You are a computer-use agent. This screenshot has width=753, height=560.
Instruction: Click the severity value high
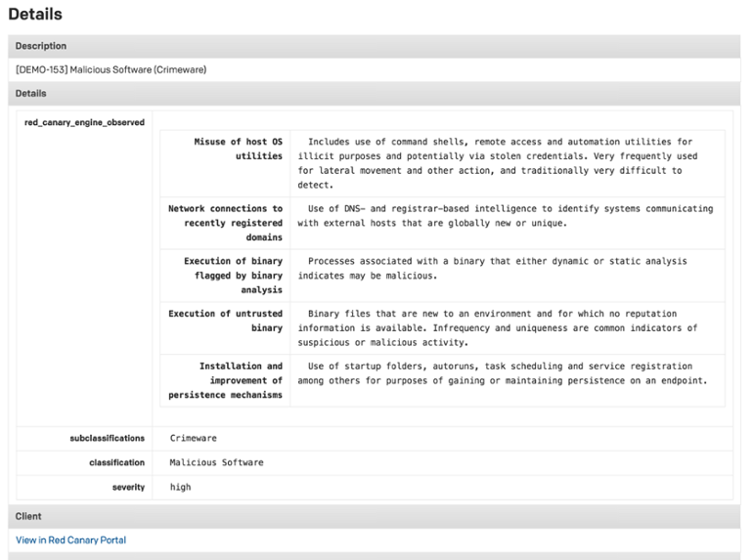coord(180,487)
